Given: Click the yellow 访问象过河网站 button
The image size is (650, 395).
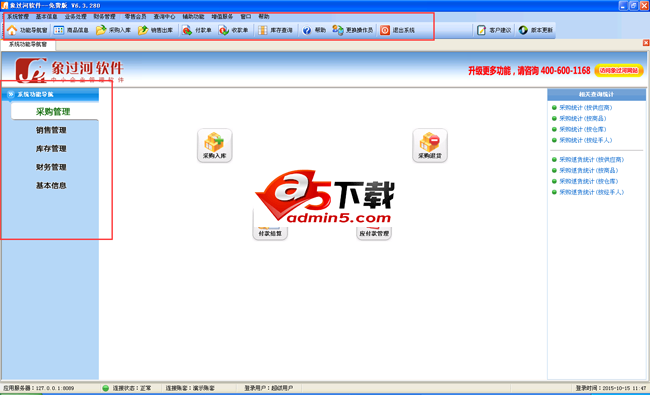Looking at the screenshot, I should (x=619, y=70).
